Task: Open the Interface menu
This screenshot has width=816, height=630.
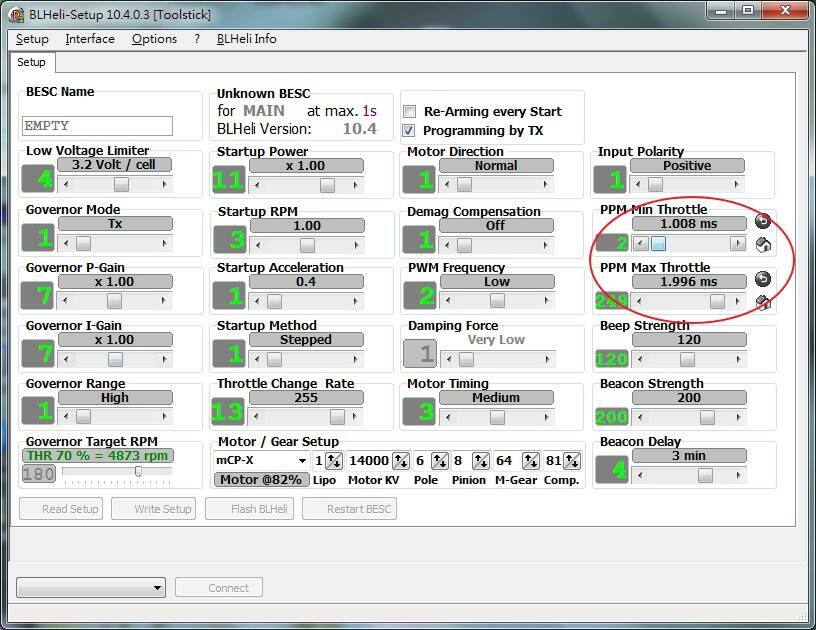Action: coord(90,39)
